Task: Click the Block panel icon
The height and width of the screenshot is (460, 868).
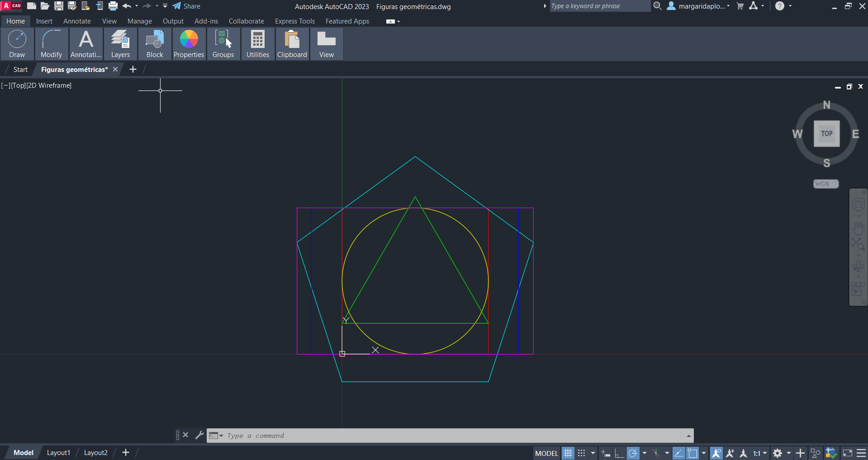Action: coord(155,44)
